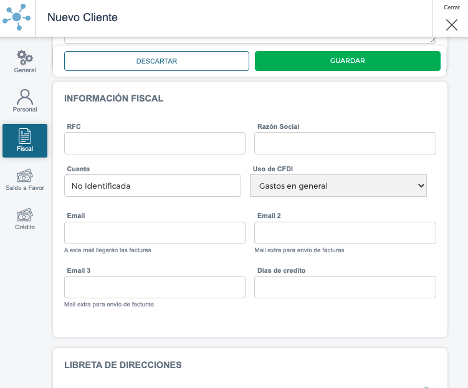Open the Personal section in the sidebar
Screen dimensions: 468x388
pyautogui.click(x=25, y=101)
